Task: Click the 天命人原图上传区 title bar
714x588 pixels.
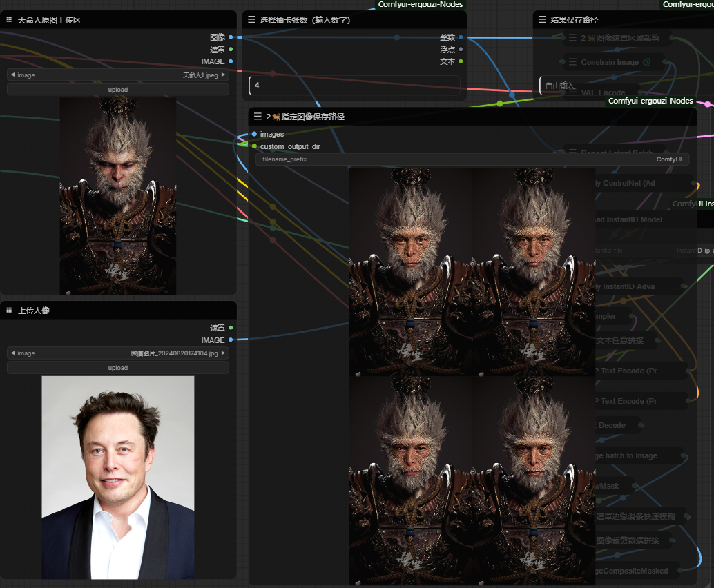Action: pyautogui.click(x=118, y=19)
